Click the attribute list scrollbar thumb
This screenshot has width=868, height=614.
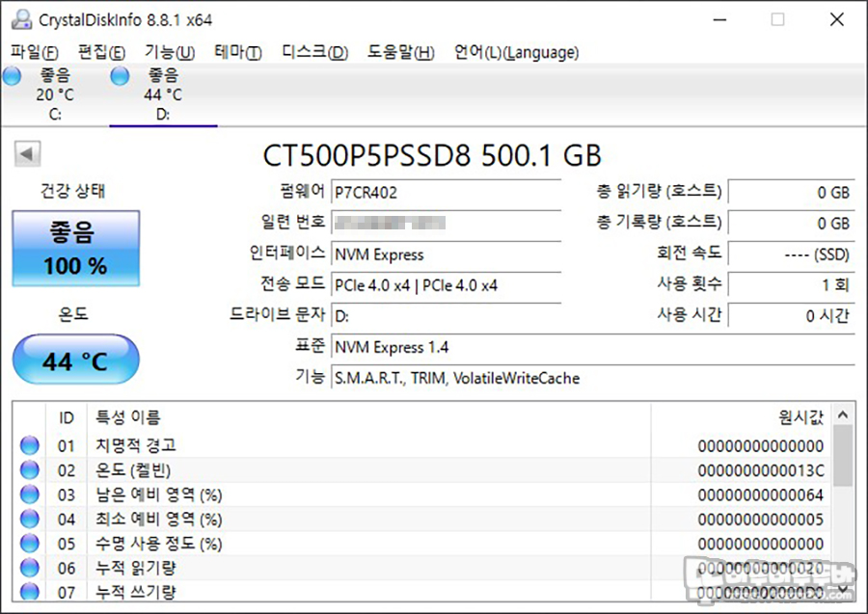tap(843, 456)
